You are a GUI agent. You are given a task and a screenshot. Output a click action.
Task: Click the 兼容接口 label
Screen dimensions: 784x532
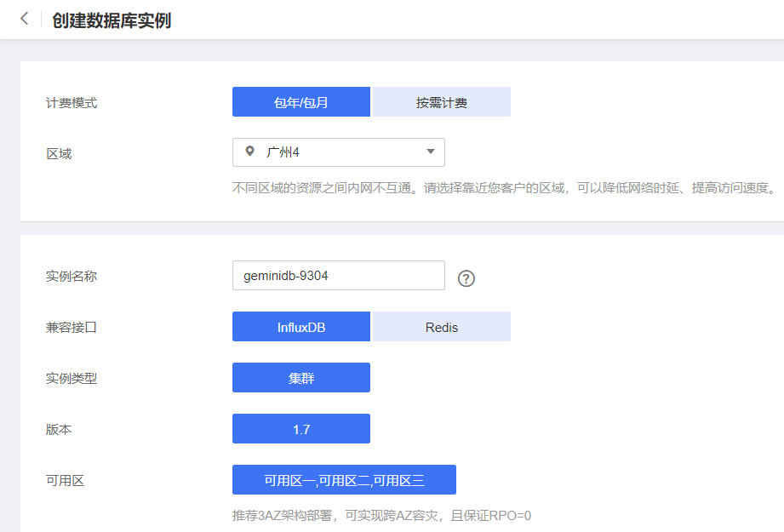click(72, 328)
